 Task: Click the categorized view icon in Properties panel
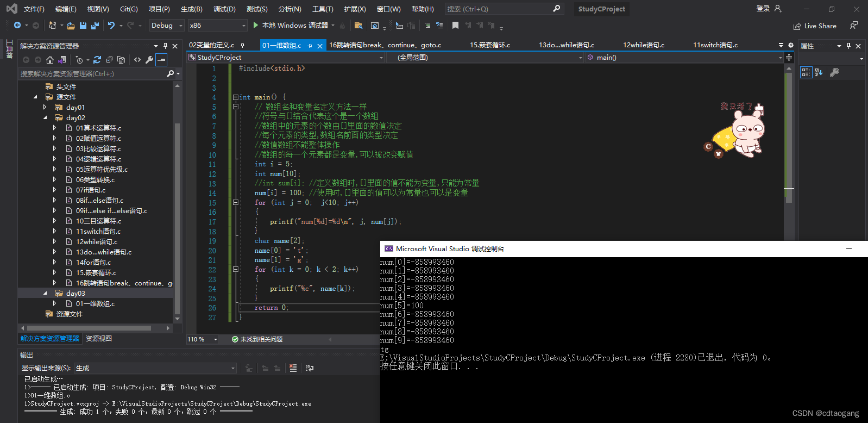806,72
